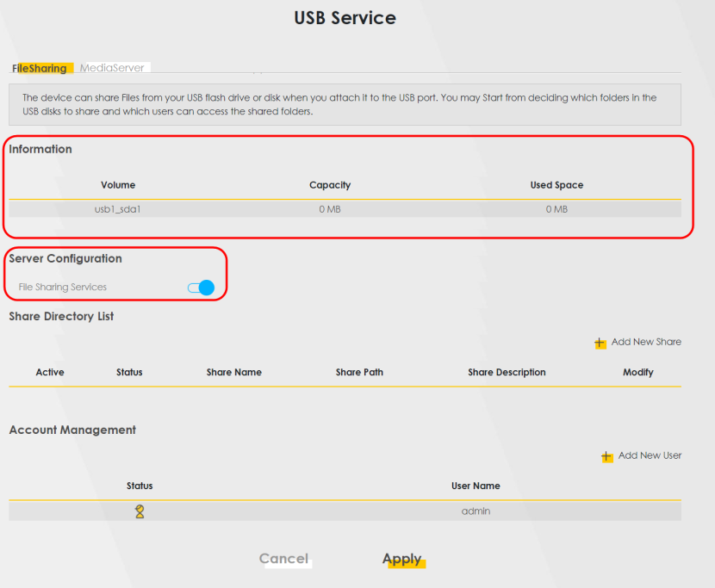715x588 pixels.
Task: Select the usb1_sda1 volume entry
Action: 118,209
